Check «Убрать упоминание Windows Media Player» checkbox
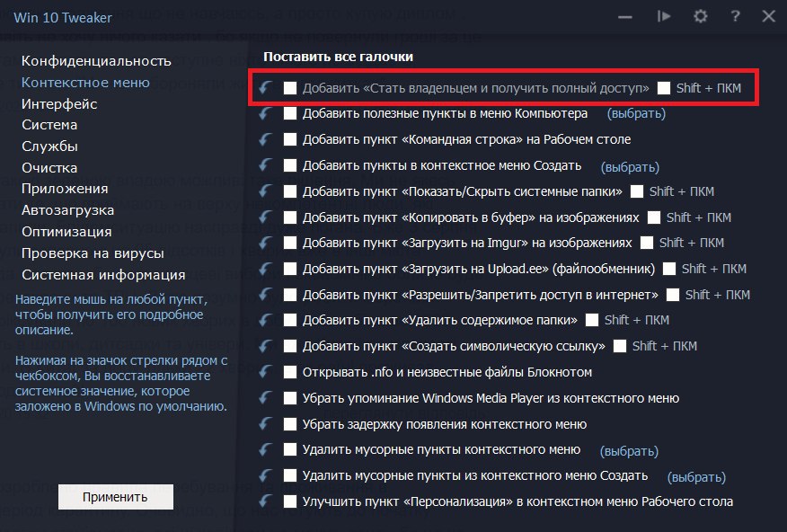This screenshot has height=532, width=787. (289, 398)
